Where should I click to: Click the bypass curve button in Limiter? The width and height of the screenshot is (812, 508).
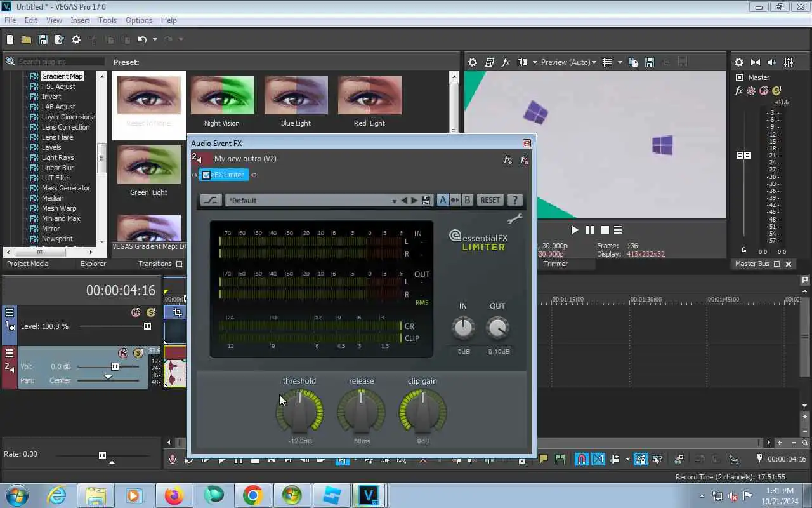pos(211,200)
